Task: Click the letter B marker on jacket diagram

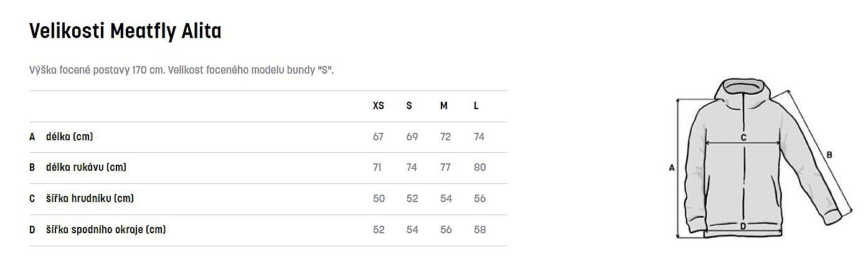Action: pos(829,155)
